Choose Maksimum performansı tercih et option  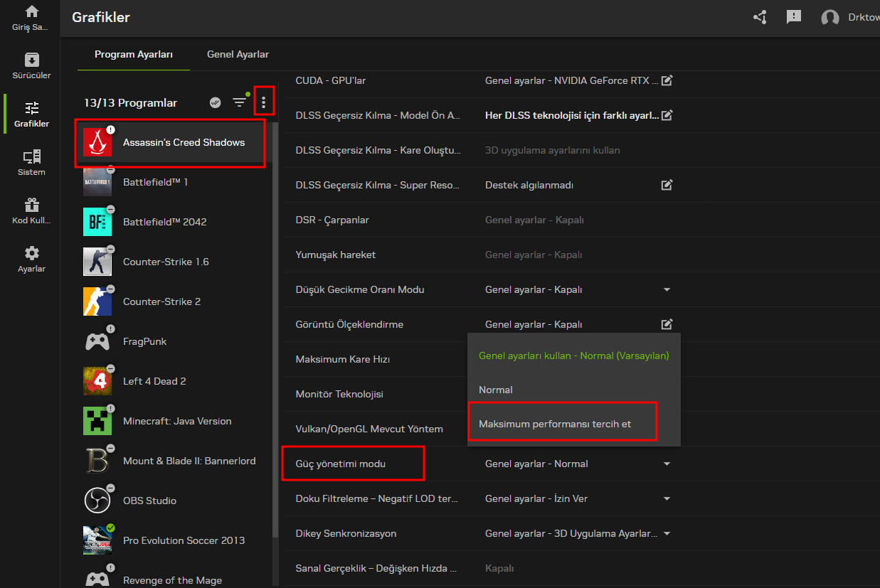point(573,424)
